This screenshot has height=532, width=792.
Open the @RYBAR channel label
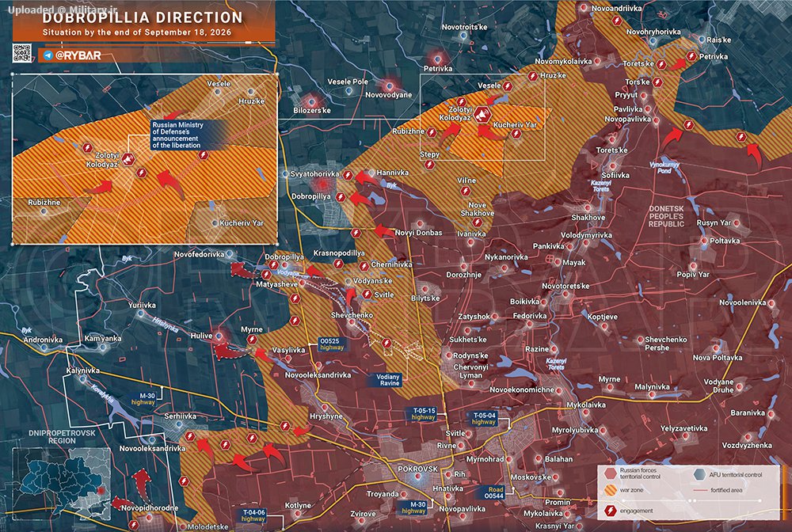(78, 55)
